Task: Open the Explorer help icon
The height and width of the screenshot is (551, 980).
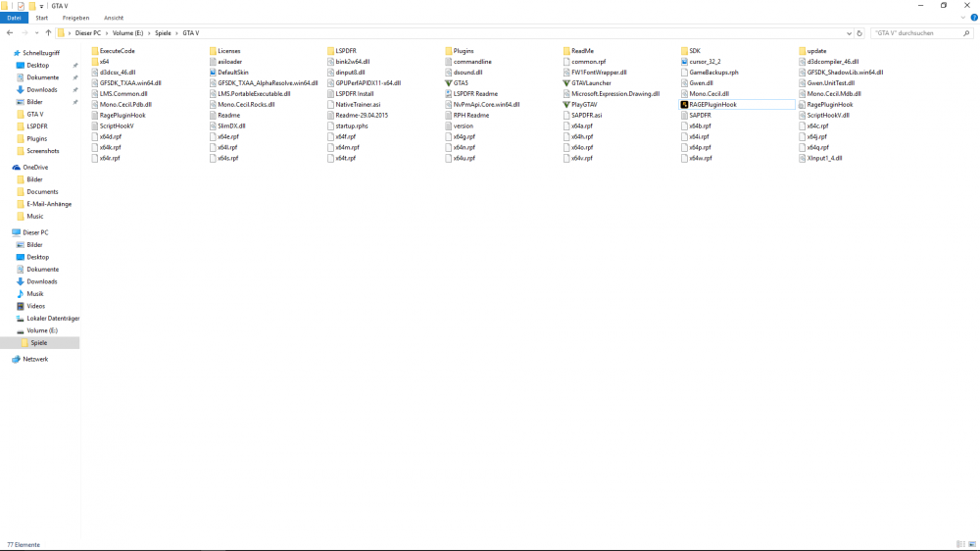Action: (x=974, y=18)
